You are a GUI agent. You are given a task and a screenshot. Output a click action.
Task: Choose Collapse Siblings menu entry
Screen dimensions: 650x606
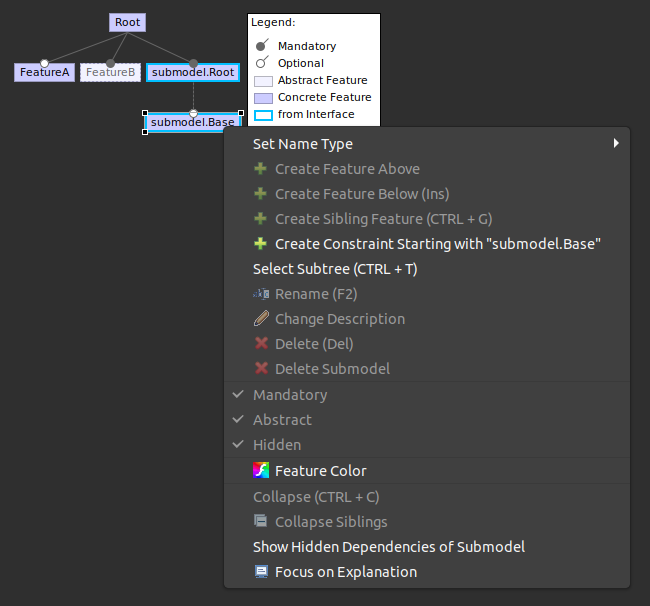(427, 521)
